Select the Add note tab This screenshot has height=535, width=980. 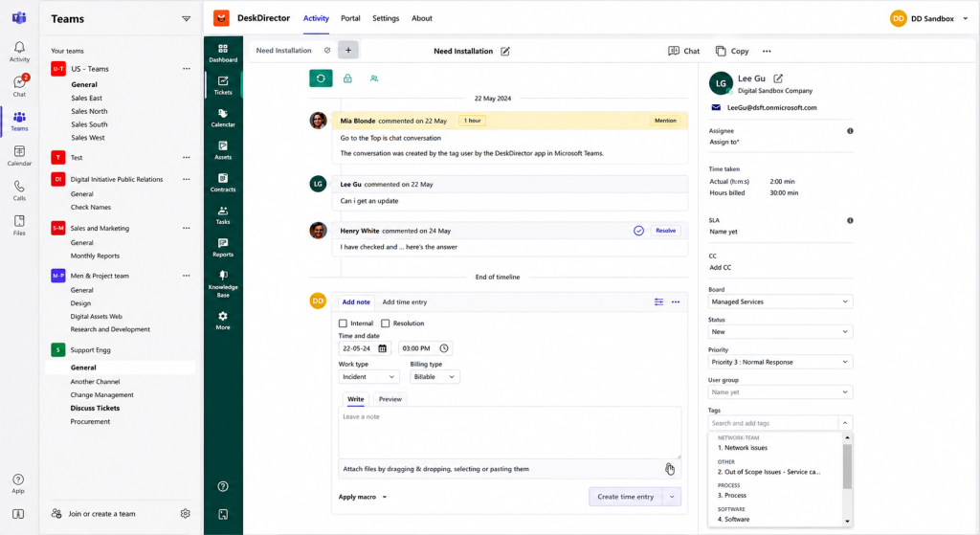(x=356, y=301)
